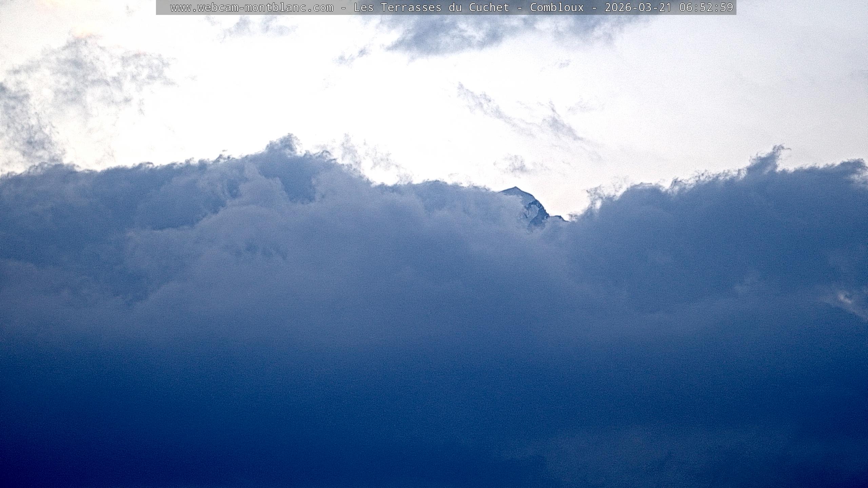868x488 pixels.
Task: Select the date 2026-03-21 in overlay
Action: (x=638, y=7)
